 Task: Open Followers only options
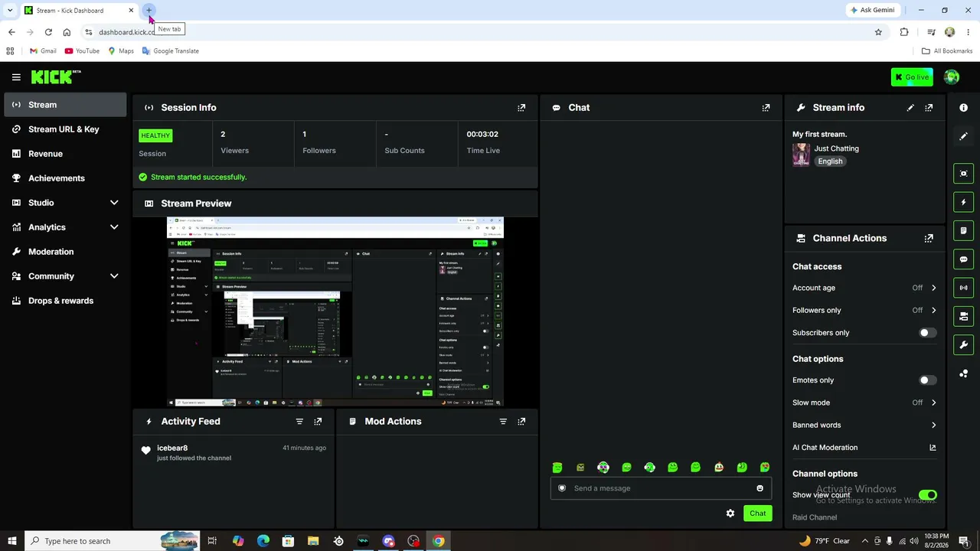pyautogui.click(x=864, y=311)
